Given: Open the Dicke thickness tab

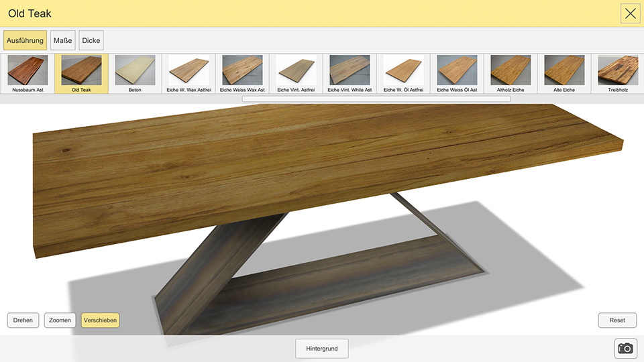Looking at the screenshot, I should pyautogui.click(x=91, y=40).
